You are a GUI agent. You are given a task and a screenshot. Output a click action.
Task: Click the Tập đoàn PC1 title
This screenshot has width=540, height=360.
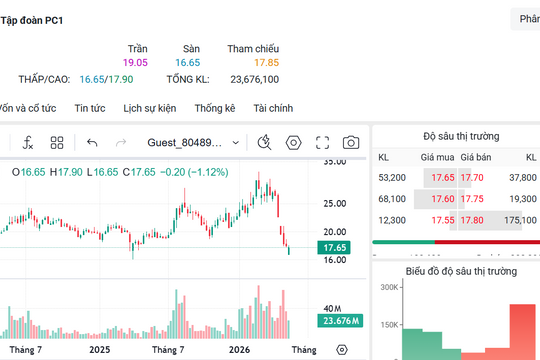[32, 21]
